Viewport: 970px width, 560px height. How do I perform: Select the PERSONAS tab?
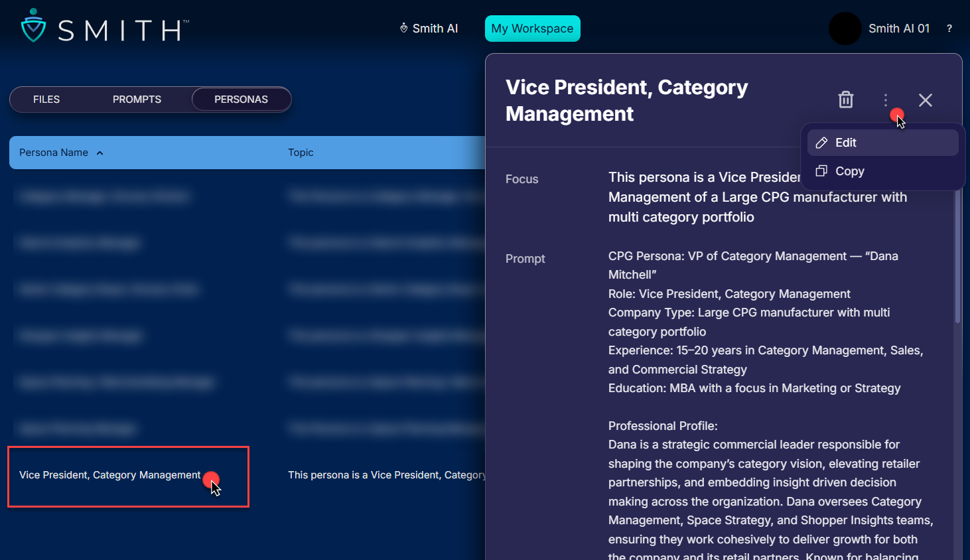[241, 100]
